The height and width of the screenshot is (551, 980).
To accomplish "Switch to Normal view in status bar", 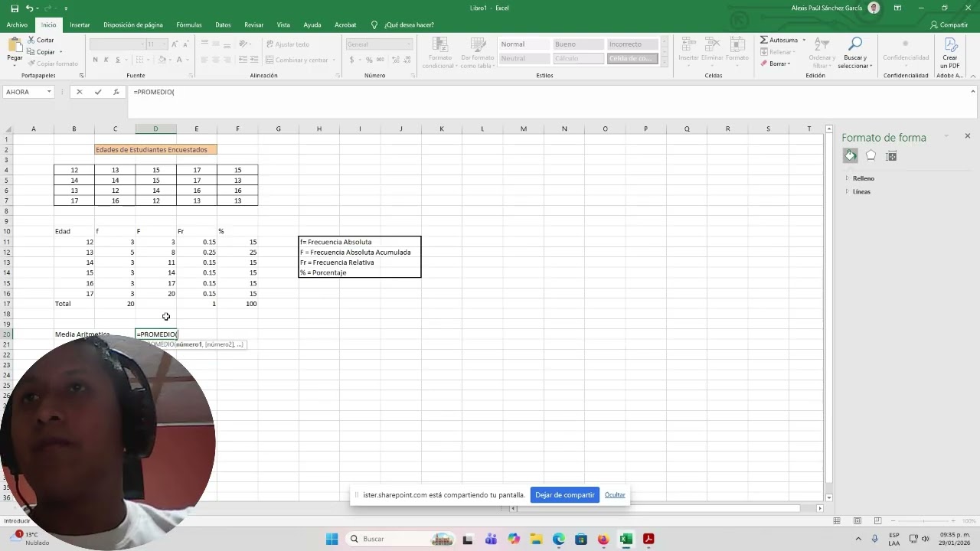I will coord(836,521).
